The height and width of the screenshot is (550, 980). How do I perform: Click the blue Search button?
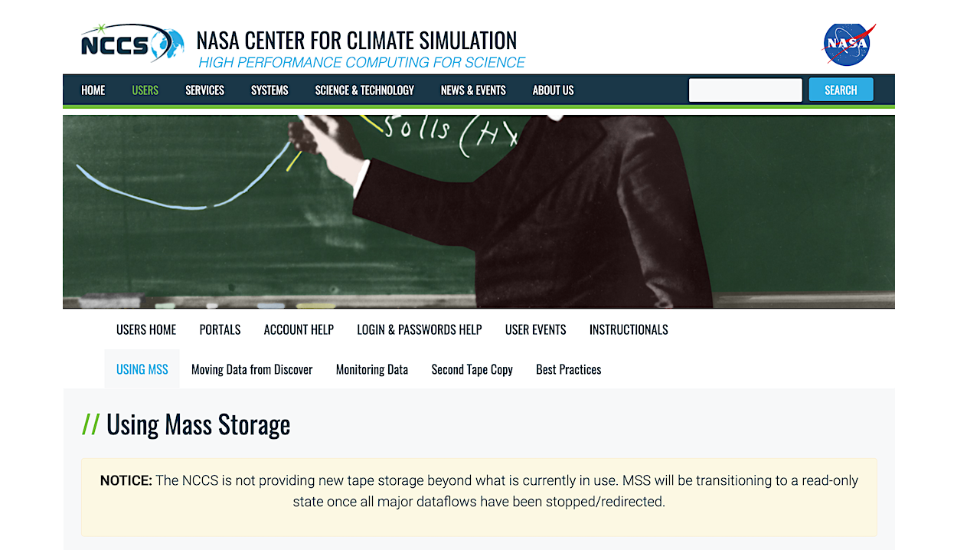tap(841, 90)
